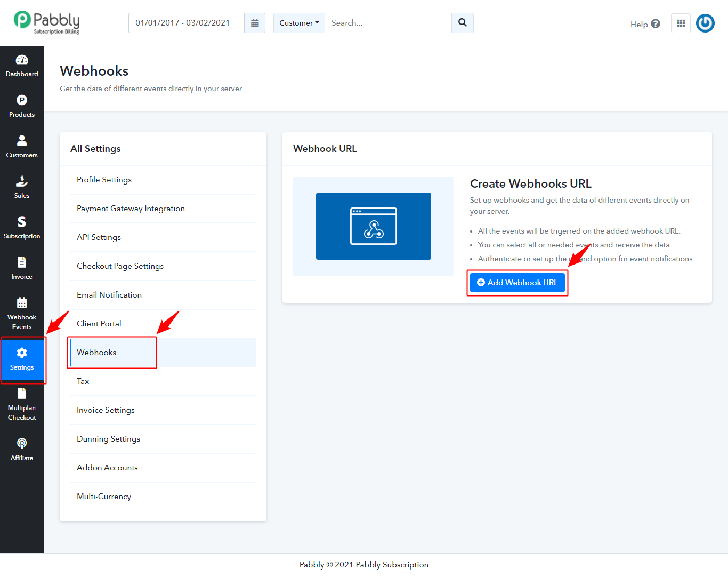This screenshot has height=576, width=728.
Task: Open Tax settings
Action: tap(163, 381)
